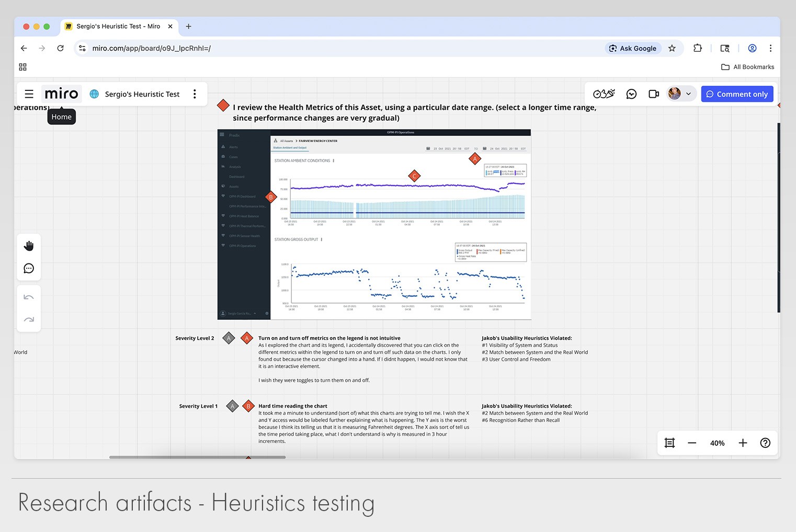
Task: Click the miro logo Home button
Action: (61, 94)
